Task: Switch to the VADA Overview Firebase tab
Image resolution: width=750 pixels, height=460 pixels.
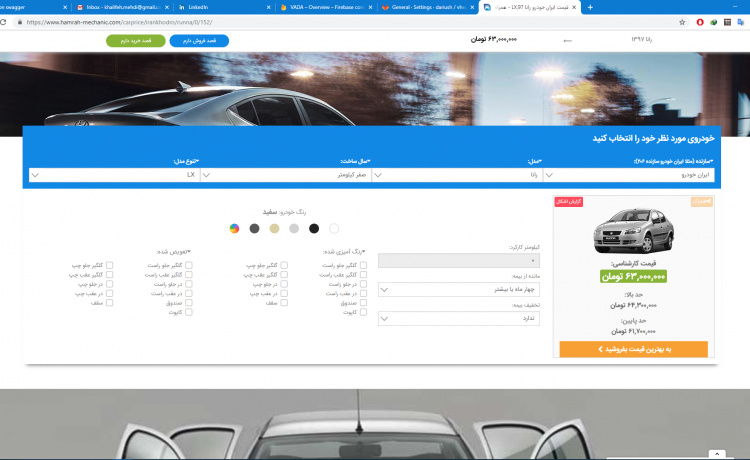Action: [x=325, y=7]
